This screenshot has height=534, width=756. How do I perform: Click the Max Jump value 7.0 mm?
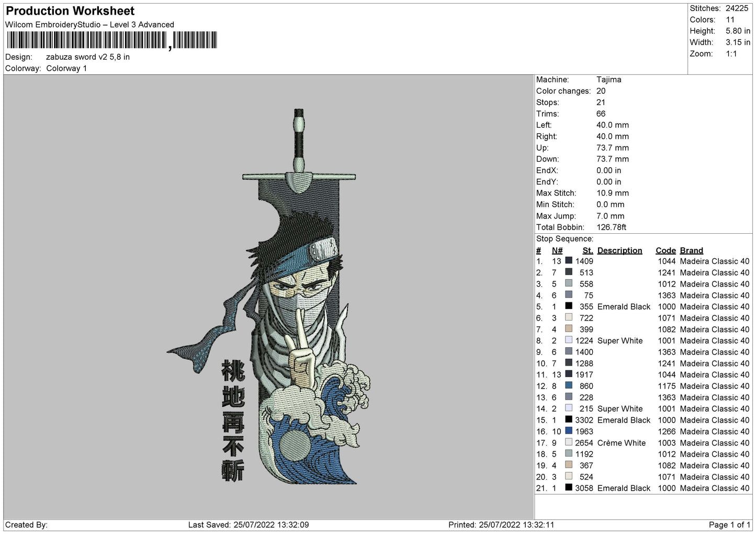click(611, 216)
